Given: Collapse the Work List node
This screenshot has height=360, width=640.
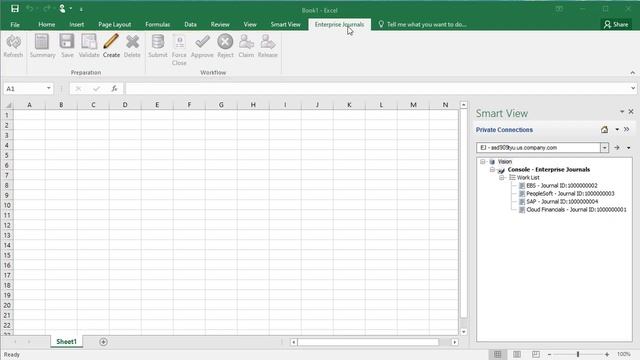Looking at the screenshot, I should click(x=502, y=178).
